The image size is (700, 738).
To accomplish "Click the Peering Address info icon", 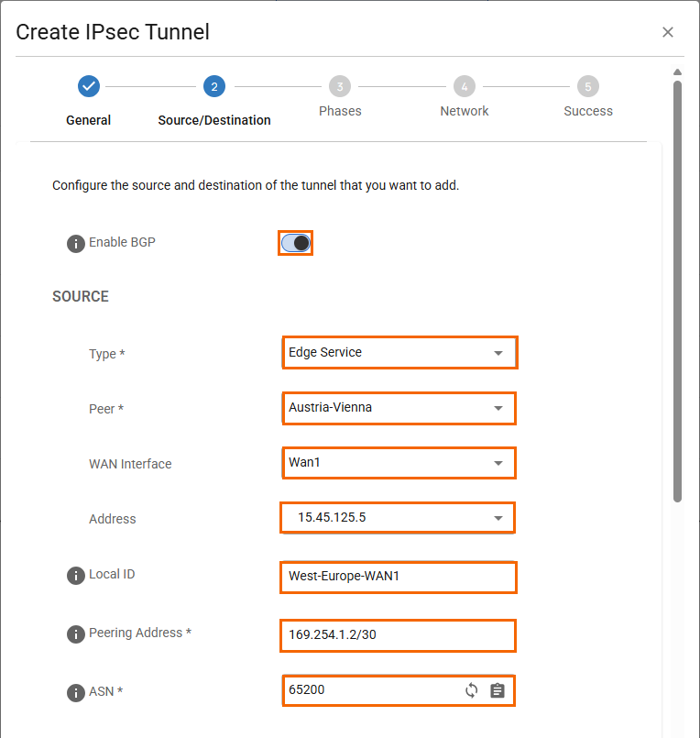I will click(x=76, y=634).
